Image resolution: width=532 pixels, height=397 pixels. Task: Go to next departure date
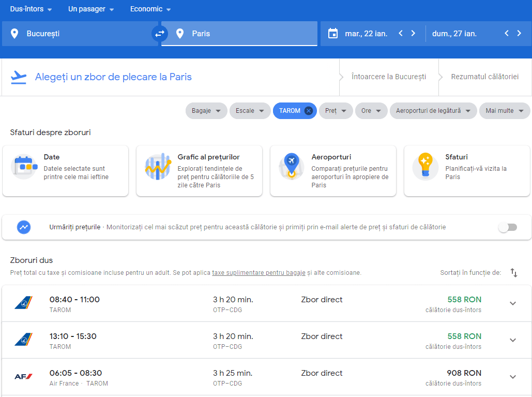click(413, 33)
